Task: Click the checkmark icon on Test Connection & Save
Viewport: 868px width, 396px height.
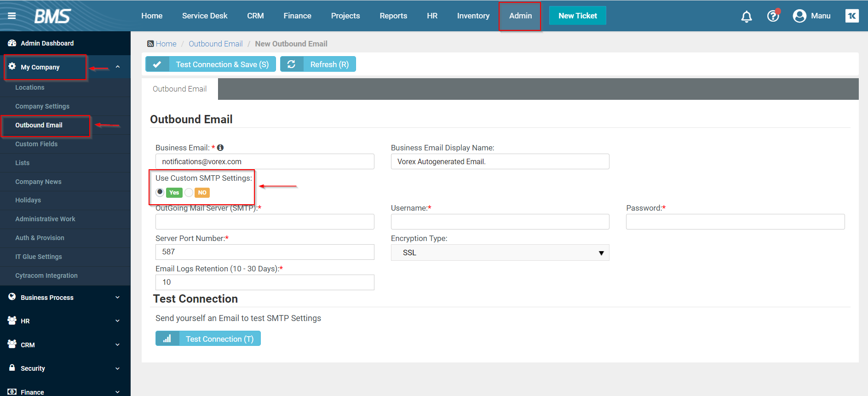Action: click(157, 64)
